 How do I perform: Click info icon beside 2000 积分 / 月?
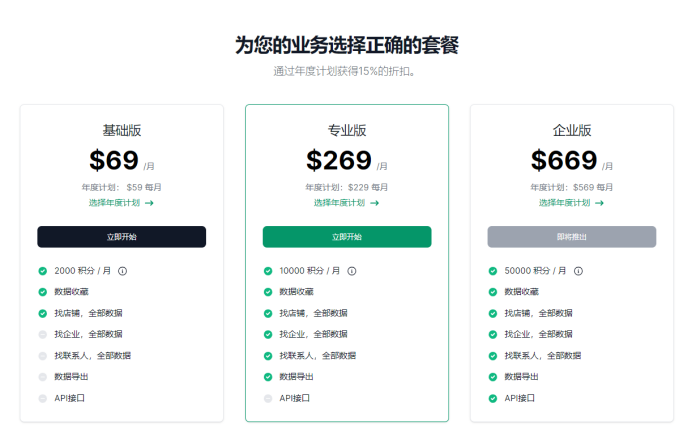(122, 271)
